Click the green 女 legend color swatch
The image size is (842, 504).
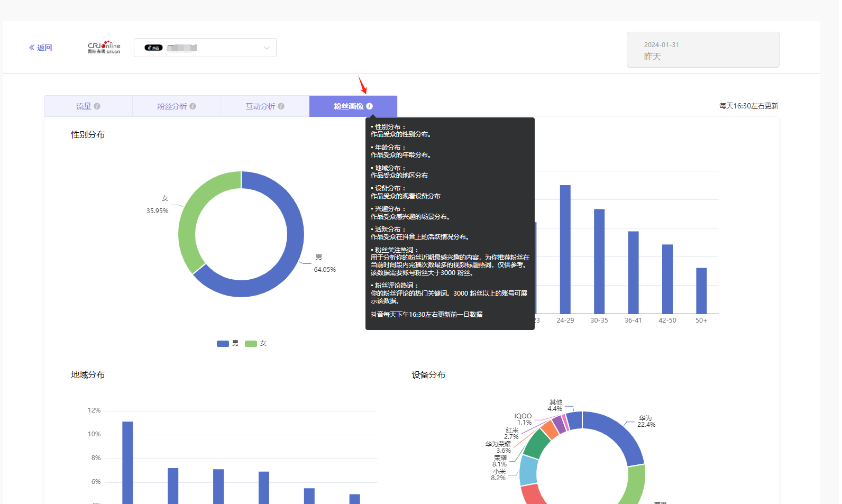coord(251,344)
